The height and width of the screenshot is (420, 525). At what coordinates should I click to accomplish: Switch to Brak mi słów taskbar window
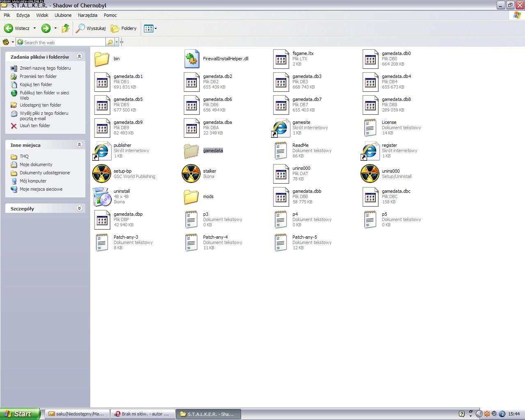[144, 414]
